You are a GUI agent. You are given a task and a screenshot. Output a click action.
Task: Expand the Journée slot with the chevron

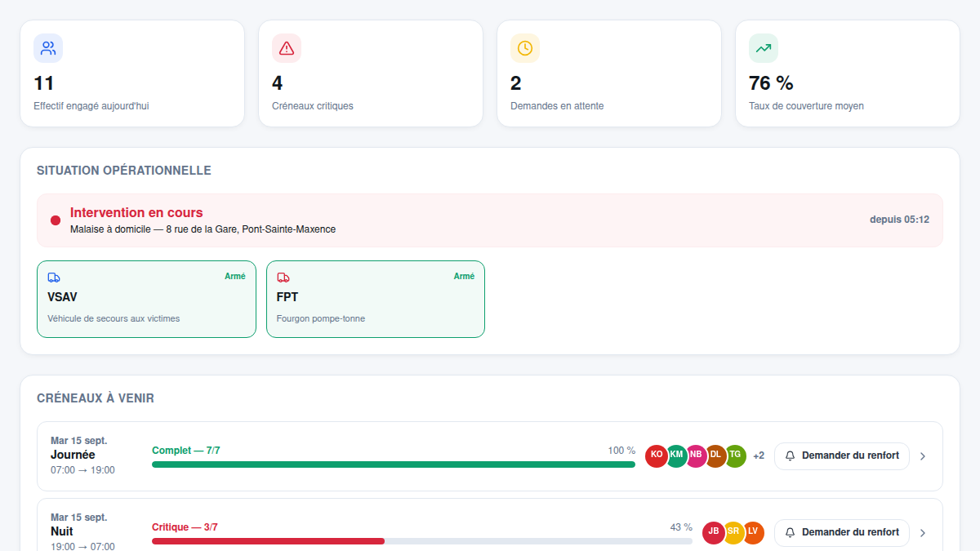coord(923,456)
